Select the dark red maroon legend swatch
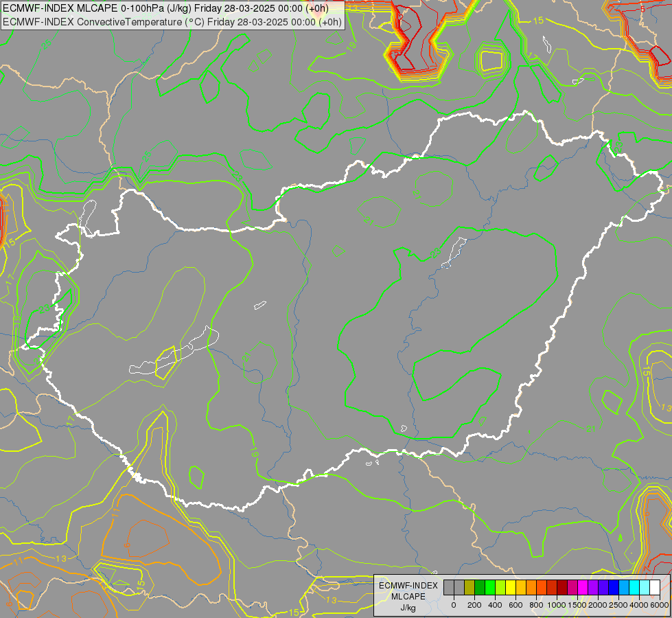 tap(562, 588)
